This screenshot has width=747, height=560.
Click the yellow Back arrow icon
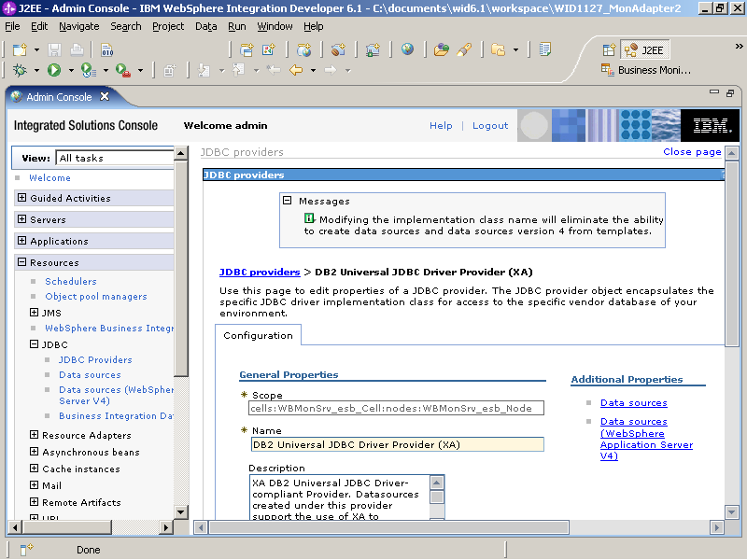click(296, 70)
